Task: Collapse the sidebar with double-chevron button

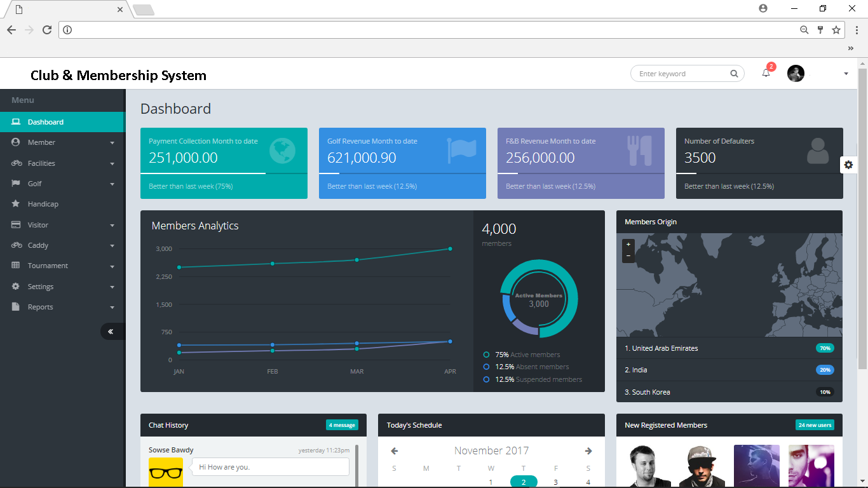Action: pyautogui.click(x=111, y=331)
